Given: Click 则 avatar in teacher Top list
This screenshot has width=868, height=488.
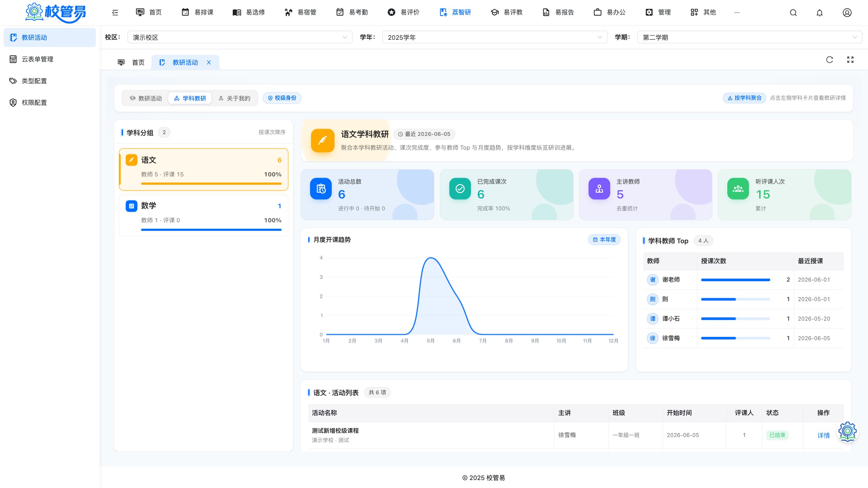Looking at the screenshot, I should click(x=652, y=299).
